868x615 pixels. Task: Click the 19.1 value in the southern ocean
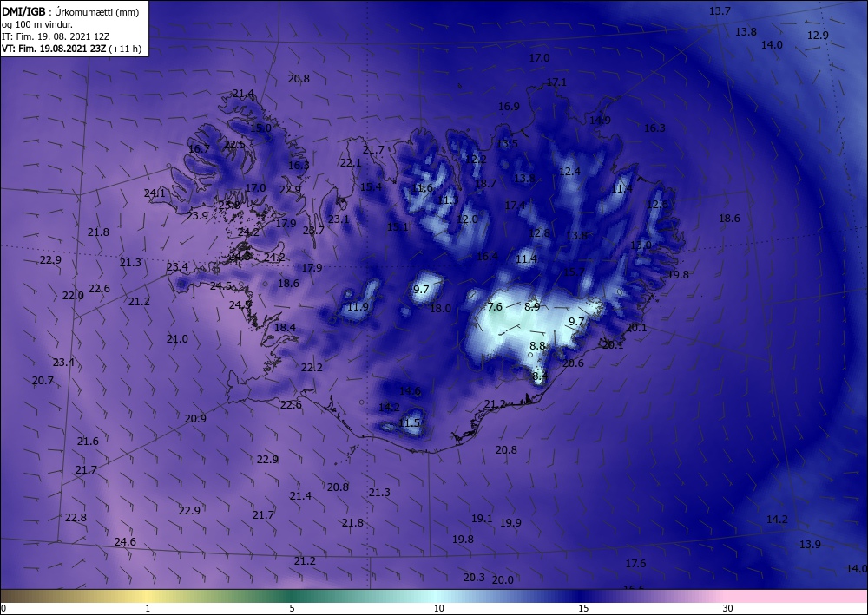click(482, 519)
